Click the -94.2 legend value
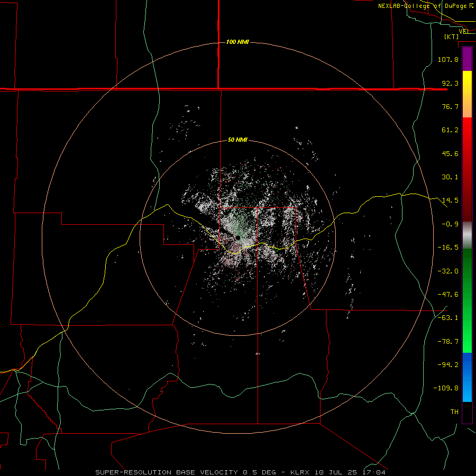Image resolution: width=476 pixels, height=476 pixels. click(x=448, y=365)
